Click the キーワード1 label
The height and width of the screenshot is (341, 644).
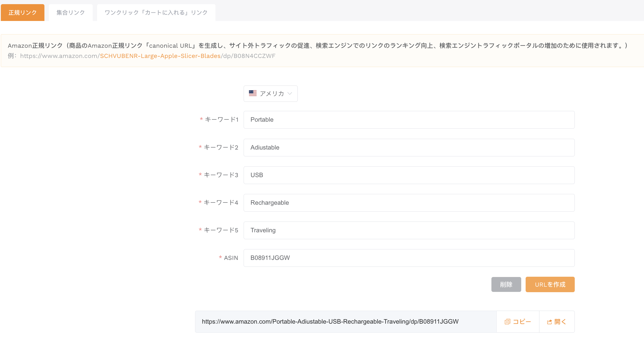click(x=221, y=119)
